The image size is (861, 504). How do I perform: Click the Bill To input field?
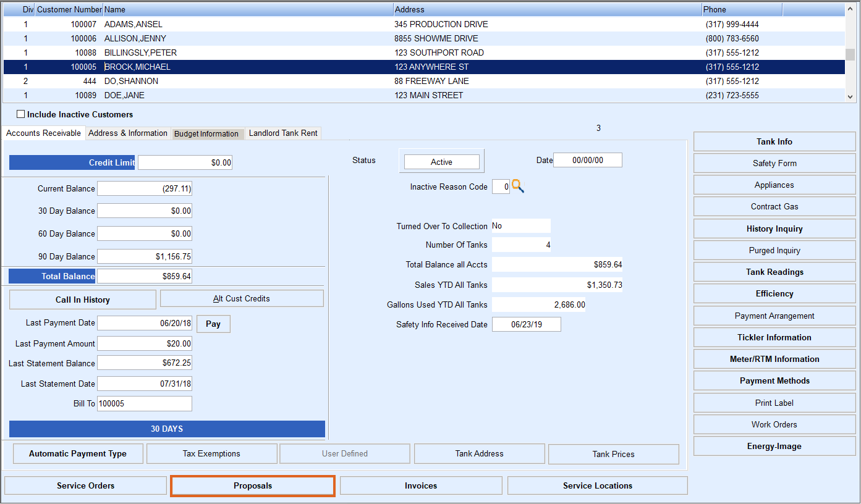pyautogui.click(x=145, y=404)
